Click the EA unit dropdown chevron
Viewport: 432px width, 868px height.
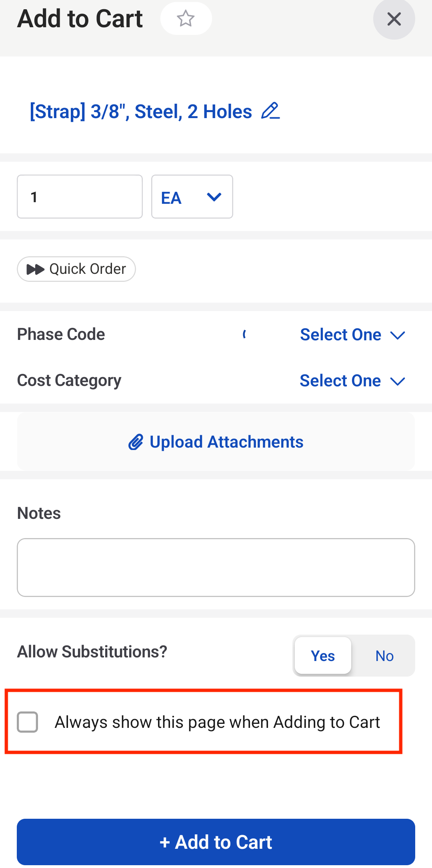pos(214,197)
